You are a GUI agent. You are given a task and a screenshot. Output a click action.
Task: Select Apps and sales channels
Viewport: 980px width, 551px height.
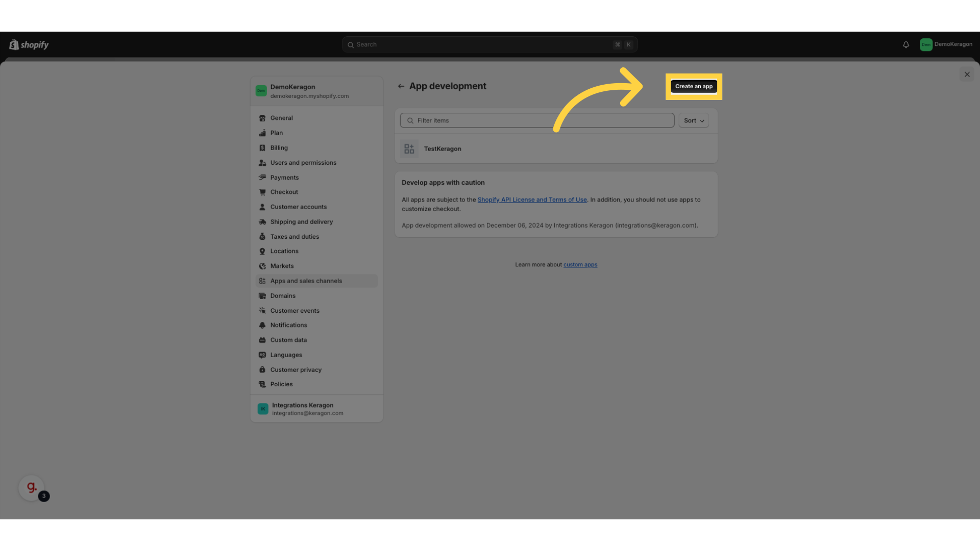coord(316,281)
